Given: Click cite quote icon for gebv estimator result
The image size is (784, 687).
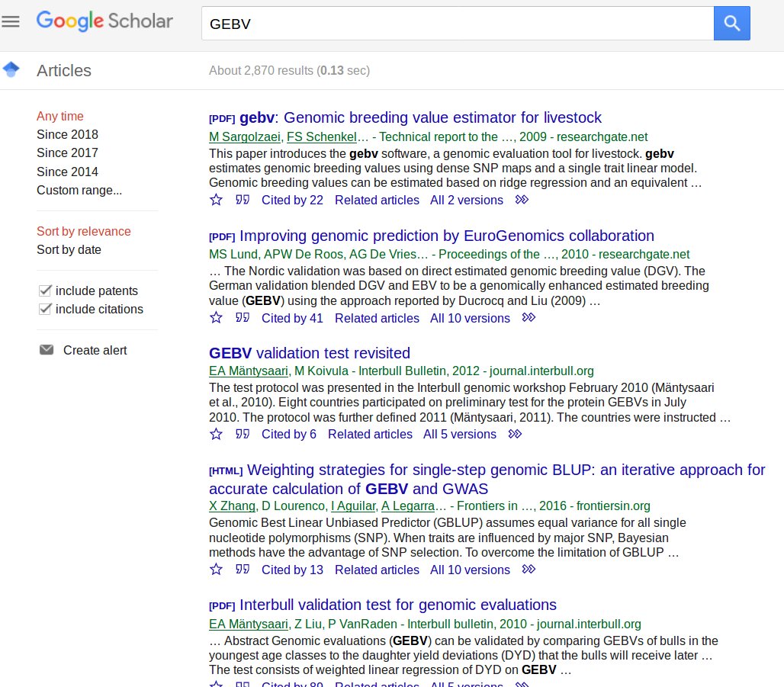Looking at the screenshot, I should coord(243,200).
